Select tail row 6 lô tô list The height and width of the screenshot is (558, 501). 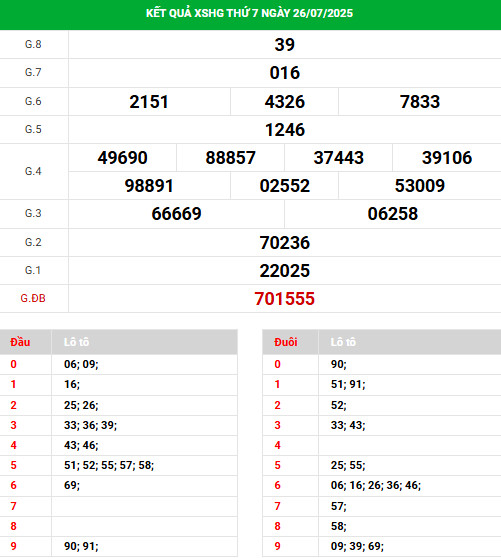point(376,485)
